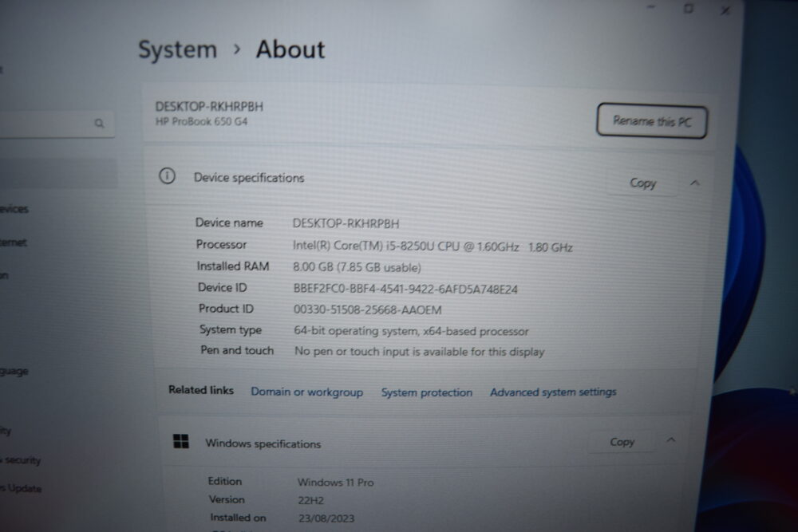Viewport: 798px width, 532px height.
Task: Go back to System in the breadcrumb
Action: tap(178, 49)
